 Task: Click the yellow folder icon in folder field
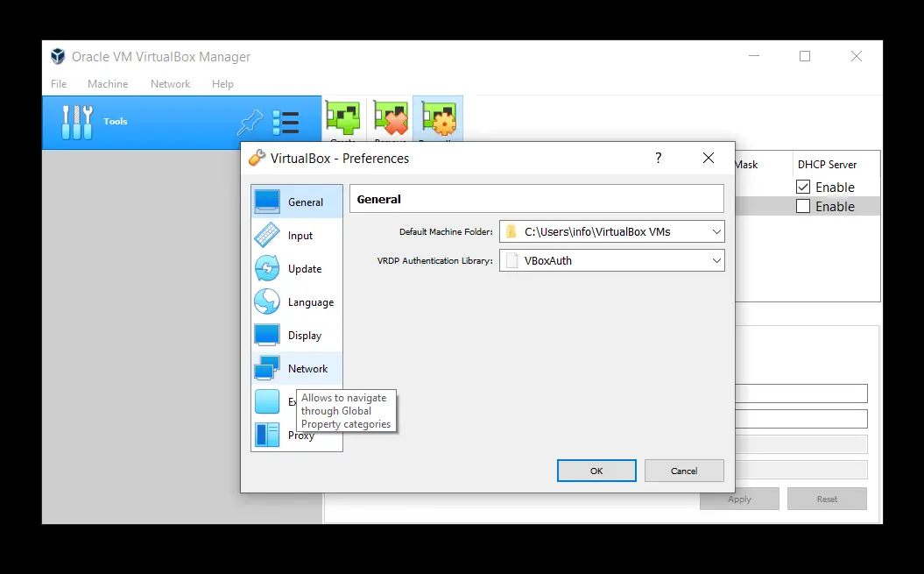(511, 232)
